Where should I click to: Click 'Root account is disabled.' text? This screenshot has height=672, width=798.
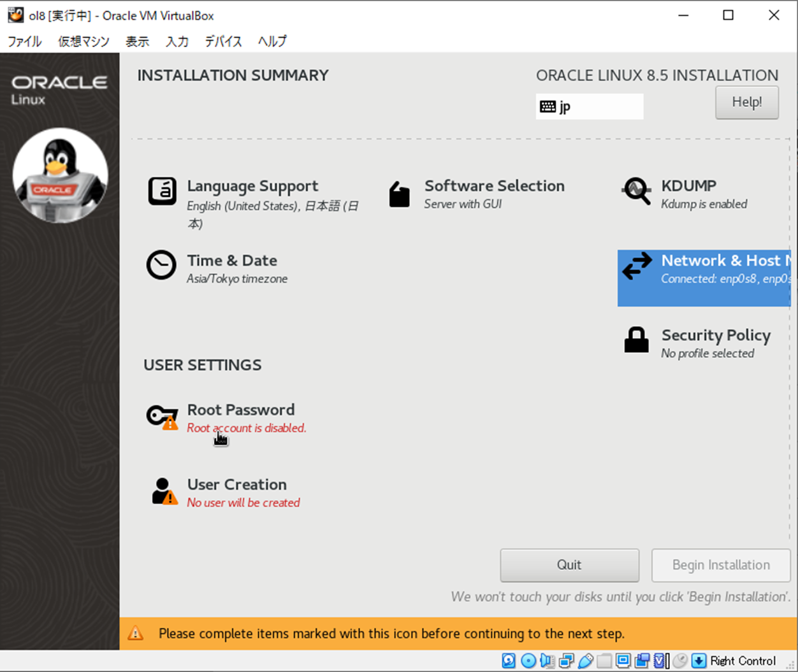[247, 428]
